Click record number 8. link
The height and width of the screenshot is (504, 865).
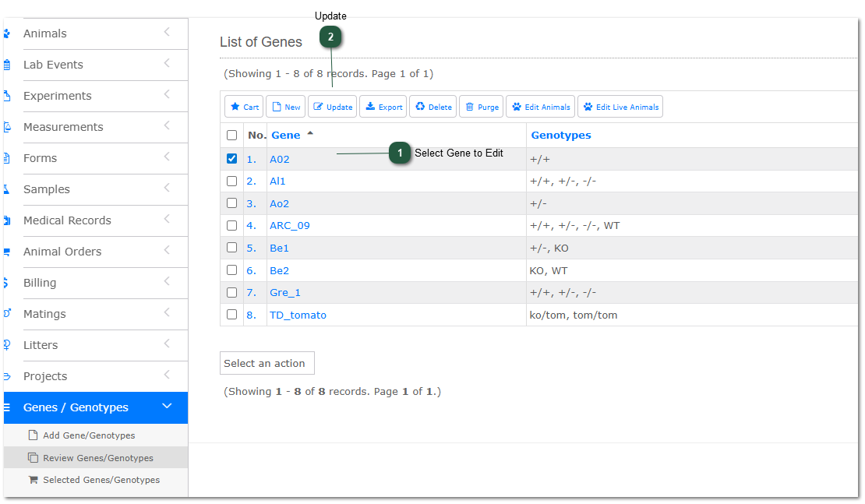(252, 315)
